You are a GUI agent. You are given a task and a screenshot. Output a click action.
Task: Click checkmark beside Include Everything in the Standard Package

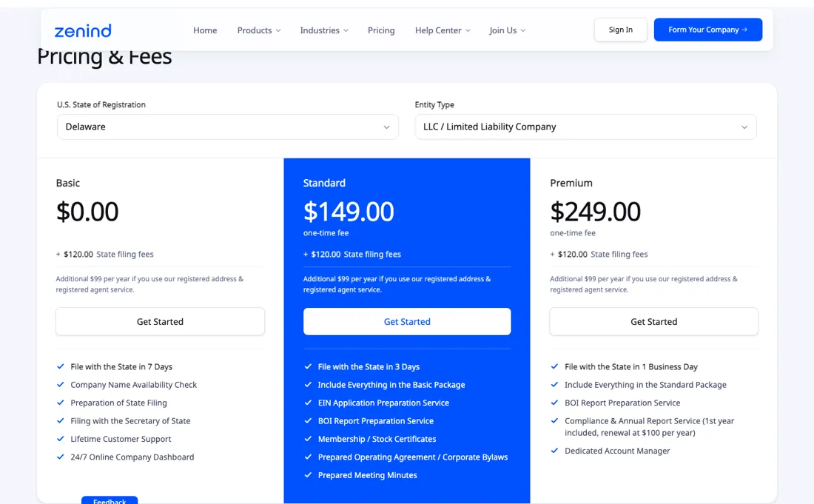pos(554,385)
